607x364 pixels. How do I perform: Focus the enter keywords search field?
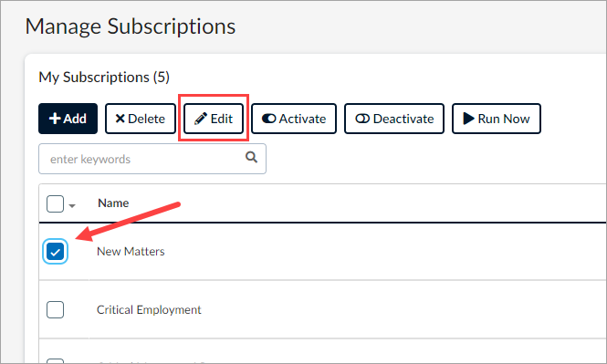pos(152,159)
